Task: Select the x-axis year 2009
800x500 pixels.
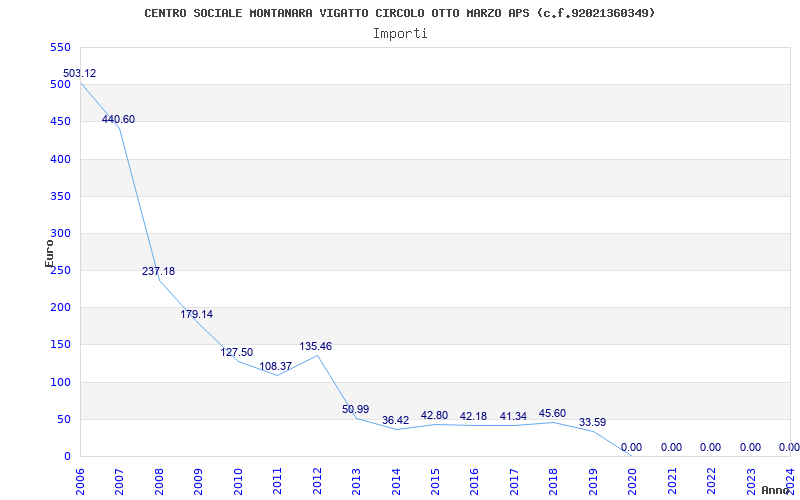Action: (198, 481)
